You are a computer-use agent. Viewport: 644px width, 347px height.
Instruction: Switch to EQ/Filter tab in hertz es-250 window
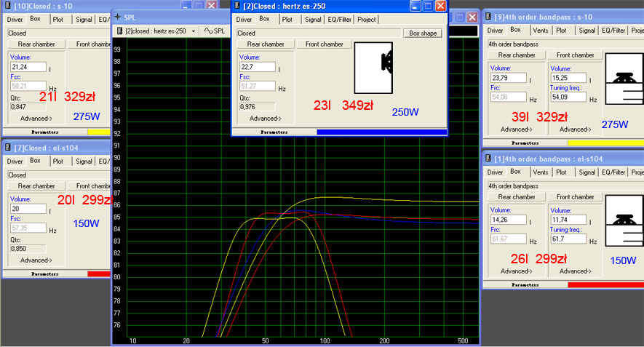[x=340, y=20]
